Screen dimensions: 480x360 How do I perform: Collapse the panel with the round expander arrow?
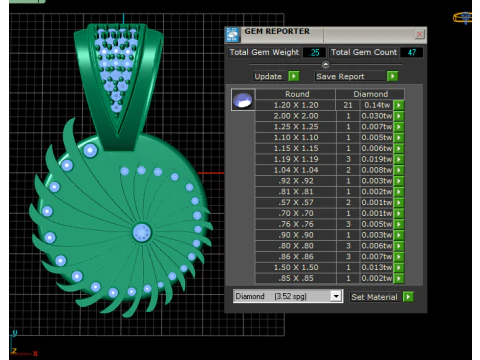click(326, 64)
